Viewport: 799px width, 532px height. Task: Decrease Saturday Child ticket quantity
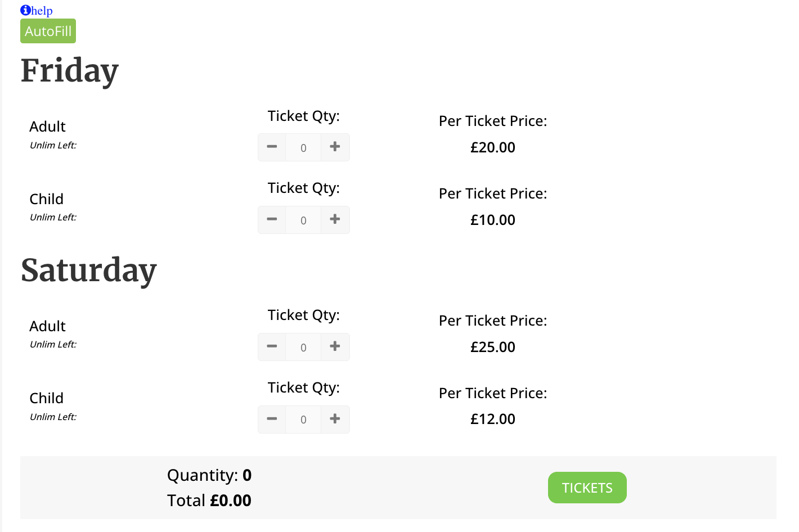click(x=272, y=419)
